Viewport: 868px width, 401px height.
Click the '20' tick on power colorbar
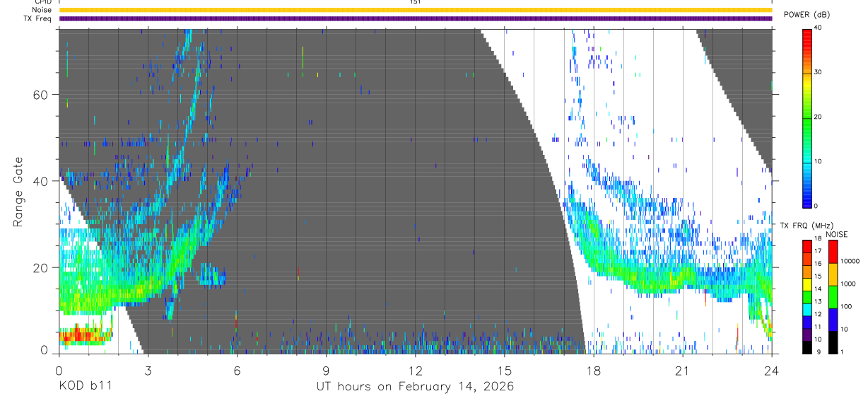(x=819, y=117)
